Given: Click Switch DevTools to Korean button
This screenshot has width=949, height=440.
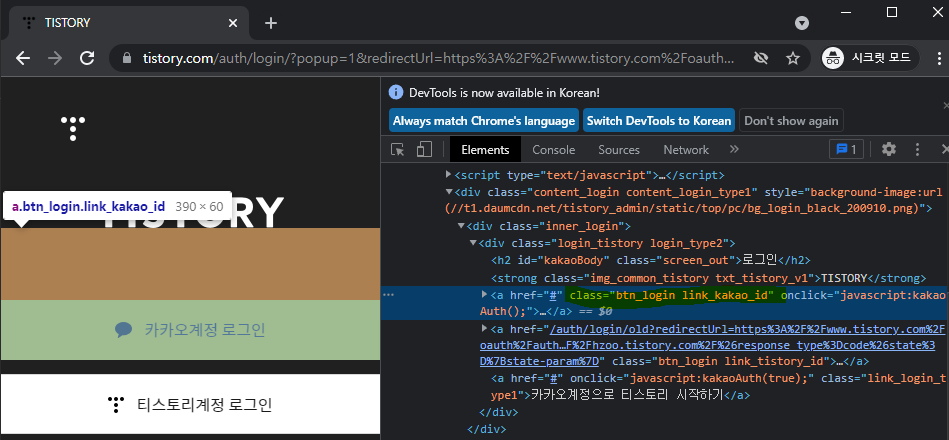Looking at the screenshot, I should coord(658,120).
